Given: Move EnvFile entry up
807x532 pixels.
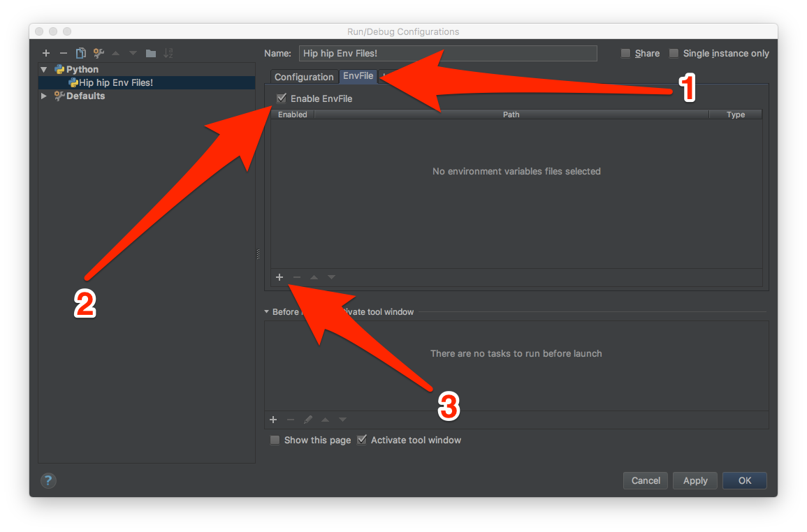Looking at the screenshot, I should pyautogui.click(x=314, y=277).
